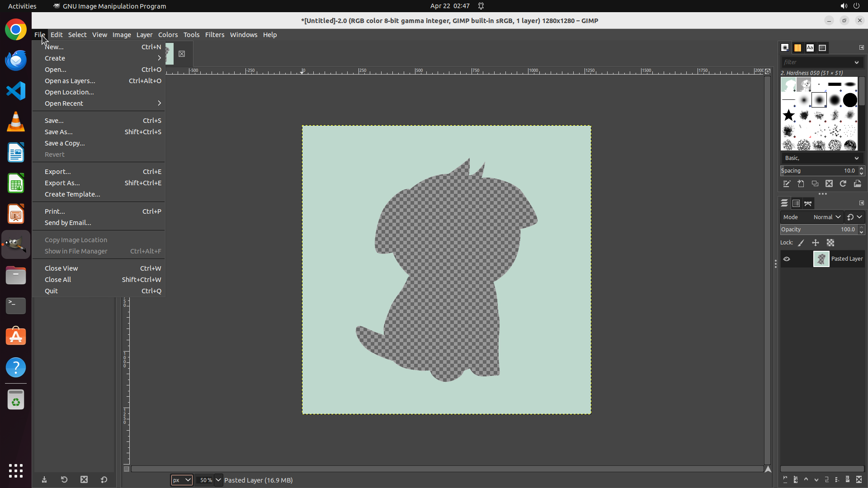Click duplicate brush icon
868x488 pixels.
tap(815, 184)
